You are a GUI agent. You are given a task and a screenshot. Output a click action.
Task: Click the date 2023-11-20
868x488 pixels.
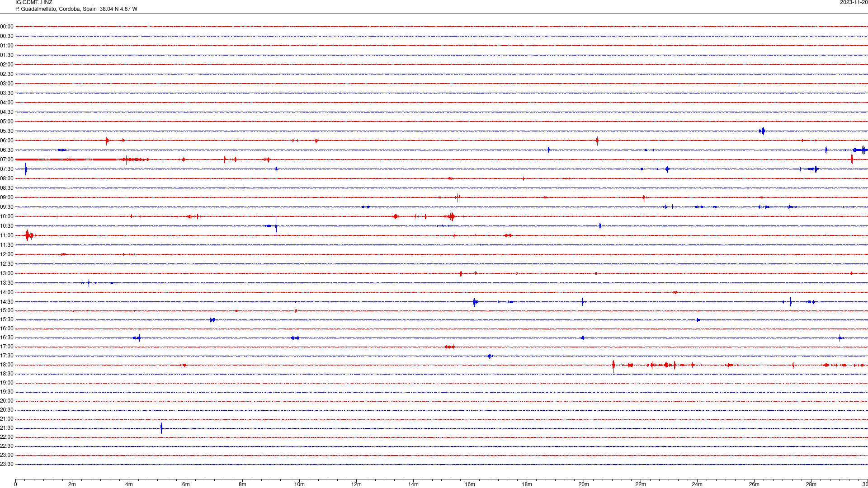coord(854,2)
